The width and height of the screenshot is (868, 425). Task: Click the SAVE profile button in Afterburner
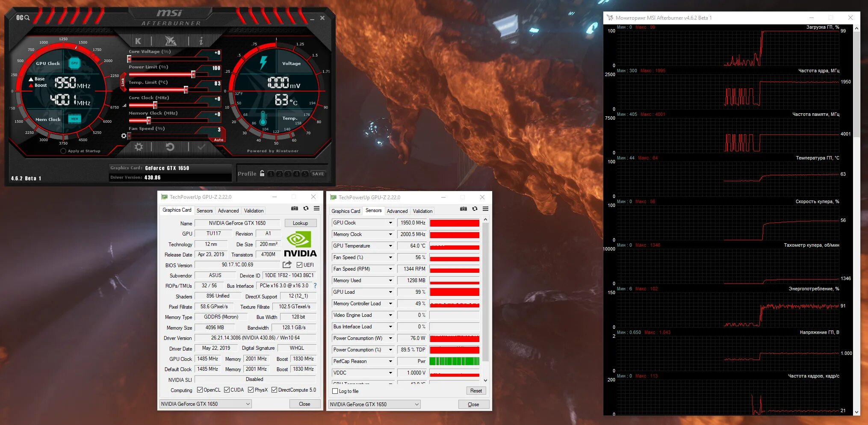[x=318, y=174]
